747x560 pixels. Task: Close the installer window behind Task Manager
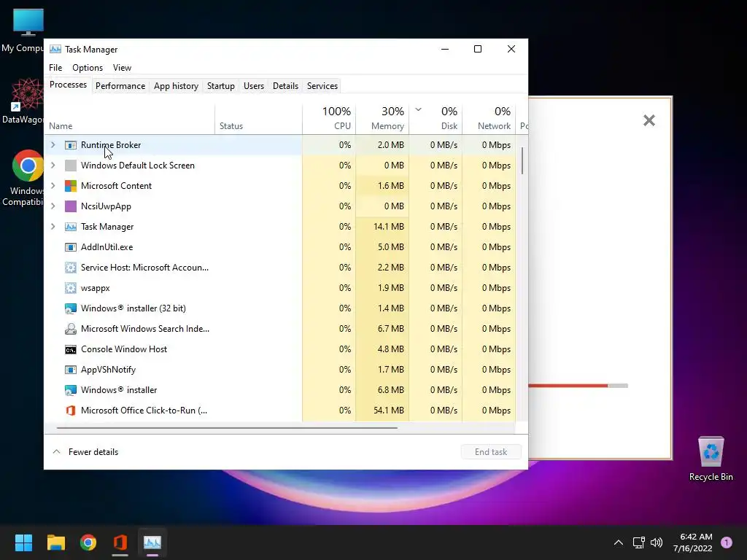[x=649, y=120]
